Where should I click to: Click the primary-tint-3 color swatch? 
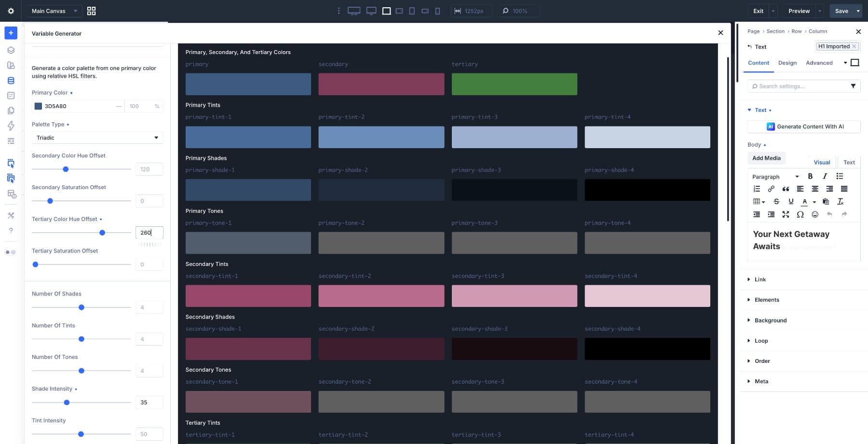(514, 137)
